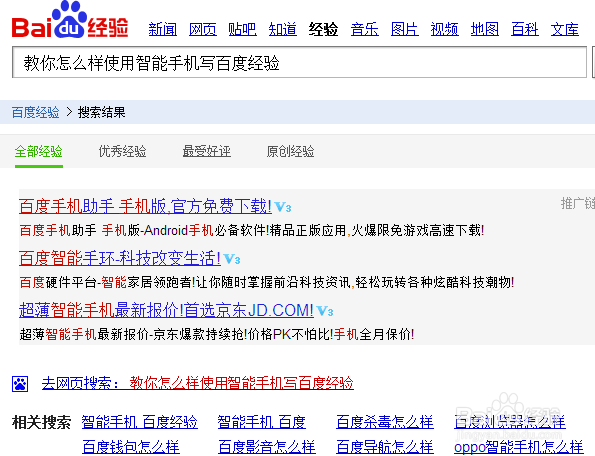Open related search 百度浏览器怎么样
This screenshot has width=595, height=456.
pyautogui.click(x=510, y=422)
